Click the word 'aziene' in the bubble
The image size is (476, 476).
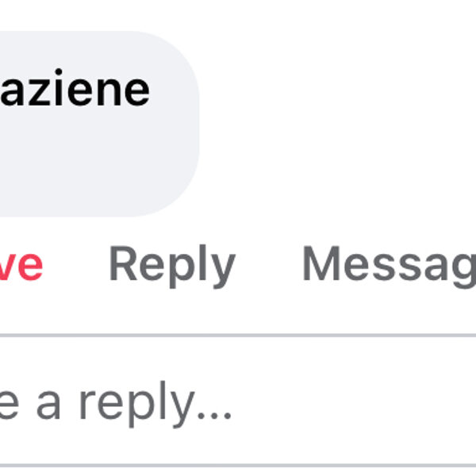click(x=75, y=89)
